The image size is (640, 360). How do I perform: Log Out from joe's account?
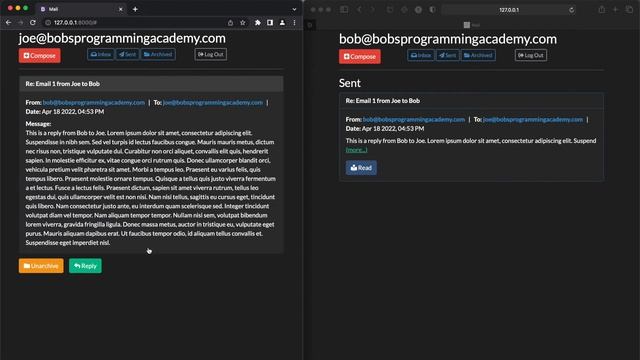tap(211, 54)
